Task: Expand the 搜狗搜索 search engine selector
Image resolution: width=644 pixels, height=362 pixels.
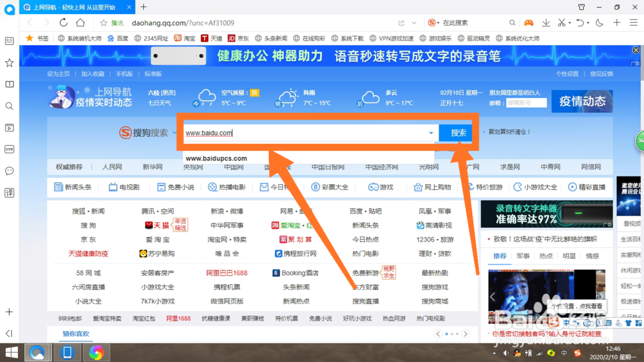Action: point(174,133)
